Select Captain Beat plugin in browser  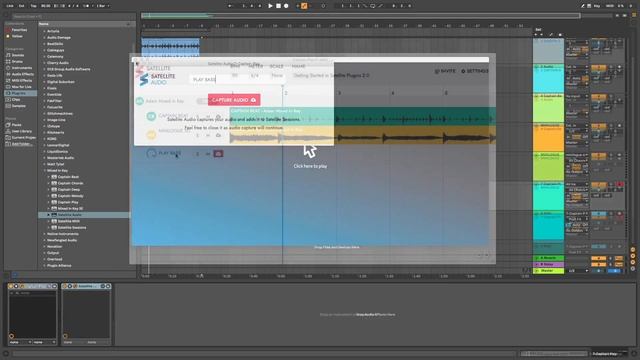point(68,177)
